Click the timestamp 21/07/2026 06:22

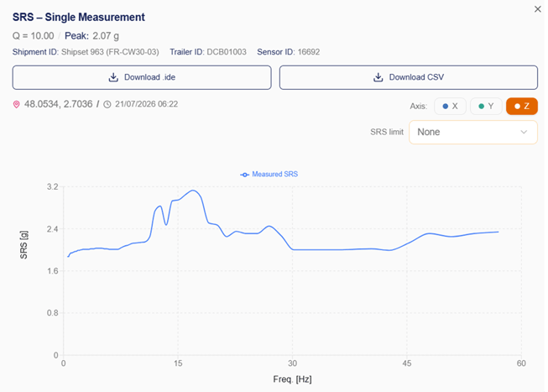pyautogui.click(x=146, y=104)
